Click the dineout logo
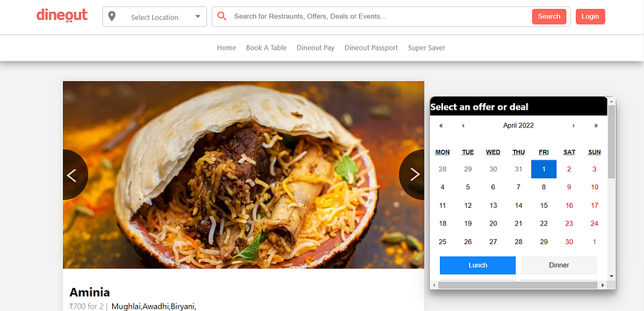Viewport: 644px width, 311px height. coord(62,16)
